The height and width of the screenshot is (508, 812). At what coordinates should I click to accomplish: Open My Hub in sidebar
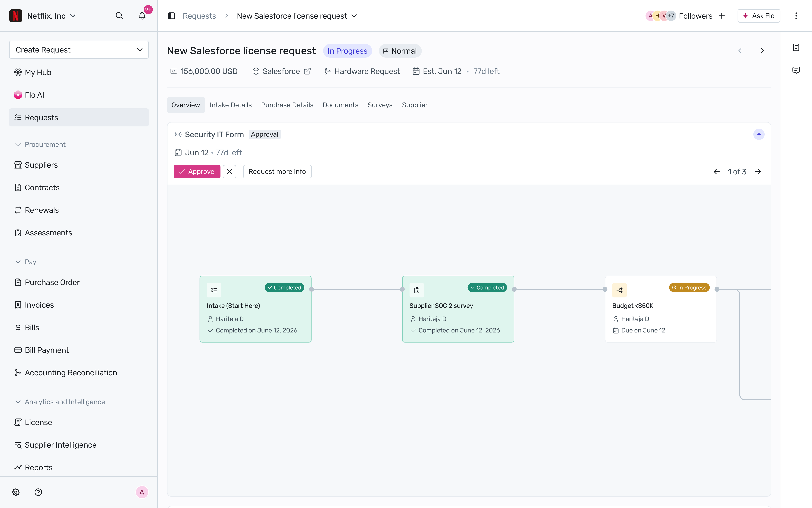79,72
